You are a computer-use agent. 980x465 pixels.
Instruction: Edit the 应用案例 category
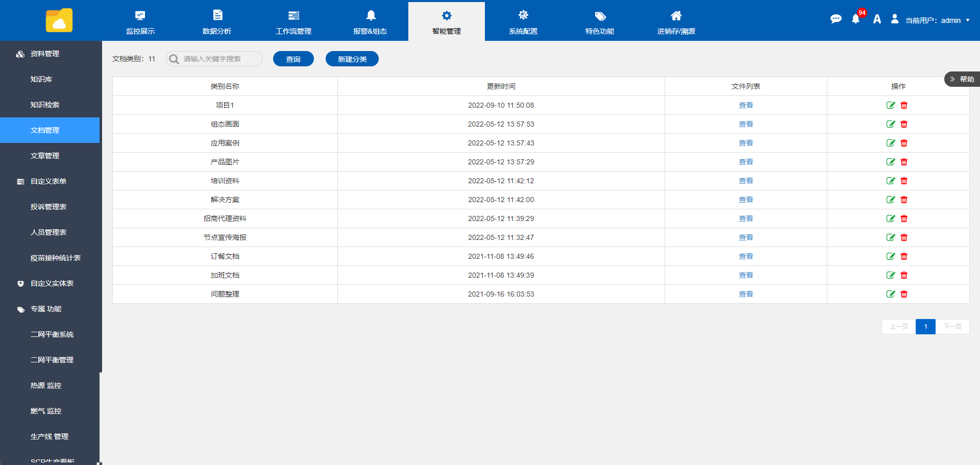pyautogui.click(x=891, y=143)
